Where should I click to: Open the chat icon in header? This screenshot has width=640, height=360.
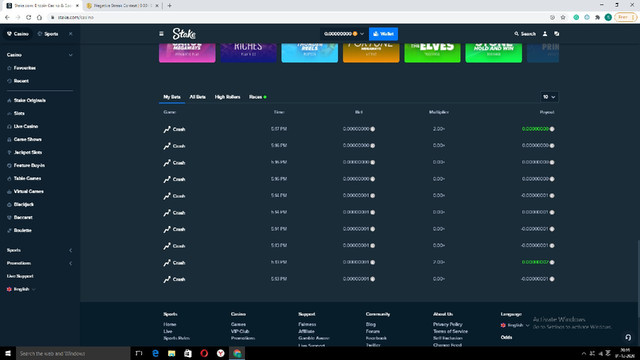pyautogui.click(x=557, y=34)
